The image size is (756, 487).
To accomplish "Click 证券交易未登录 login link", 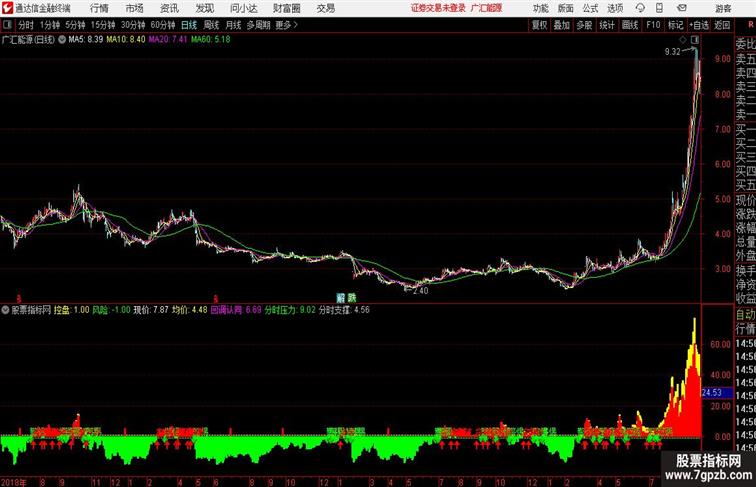I will (438, 8).
